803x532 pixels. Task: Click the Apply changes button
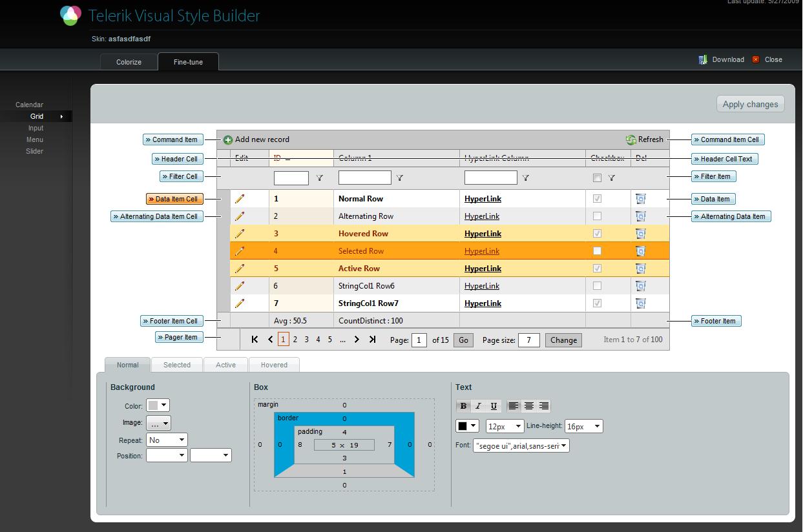coord(750,104)
